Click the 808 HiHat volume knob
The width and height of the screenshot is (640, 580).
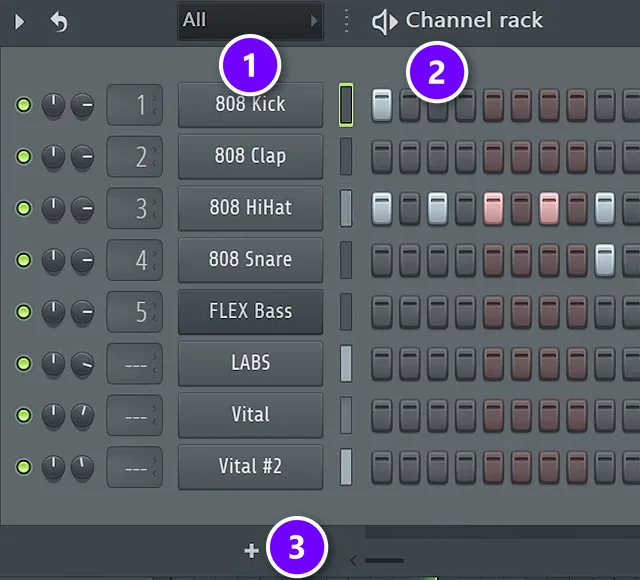82,208
